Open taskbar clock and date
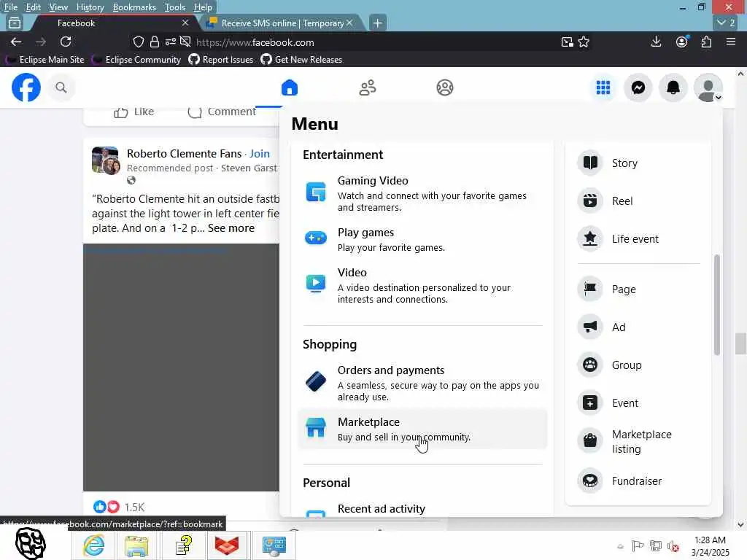Screen dimensions: 747x560 click(x=710, y=546)
